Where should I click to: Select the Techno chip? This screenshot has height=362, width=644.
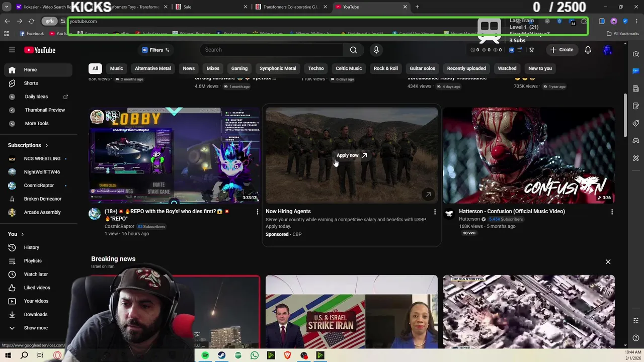(x=316, y=68)
